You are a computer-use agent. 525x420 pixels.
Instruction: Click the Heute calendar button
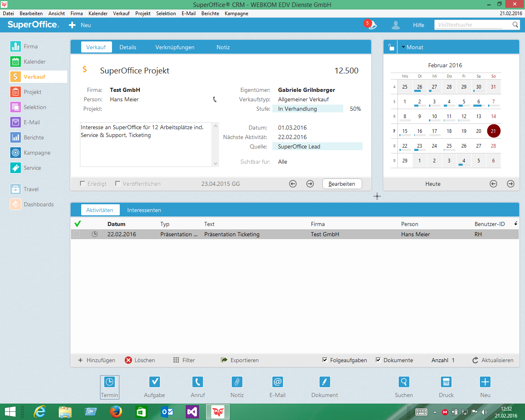coord(433,184)
